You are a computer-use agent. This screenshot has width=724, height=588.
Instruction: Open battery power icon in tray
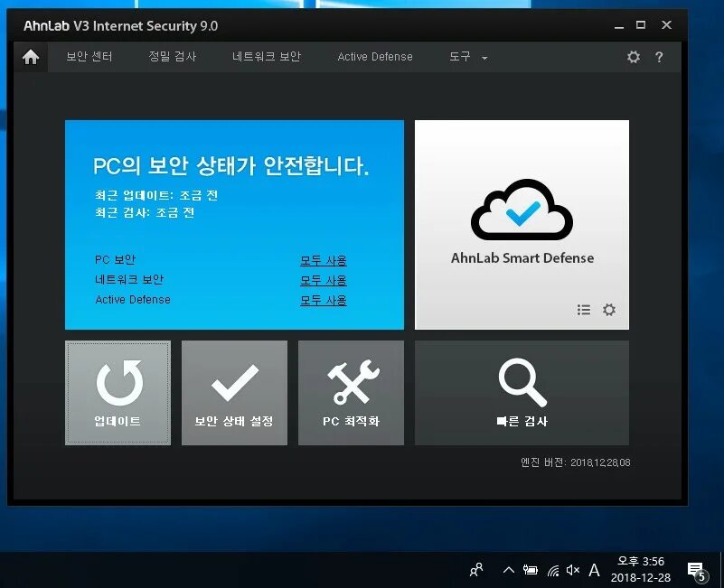[530, 570]
